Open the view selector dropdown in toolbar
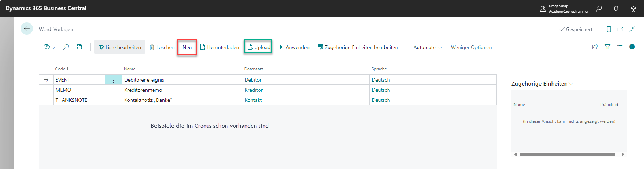The width and height of the screenshot is (644, 169). pyautogui.click(x=49, y=47)
